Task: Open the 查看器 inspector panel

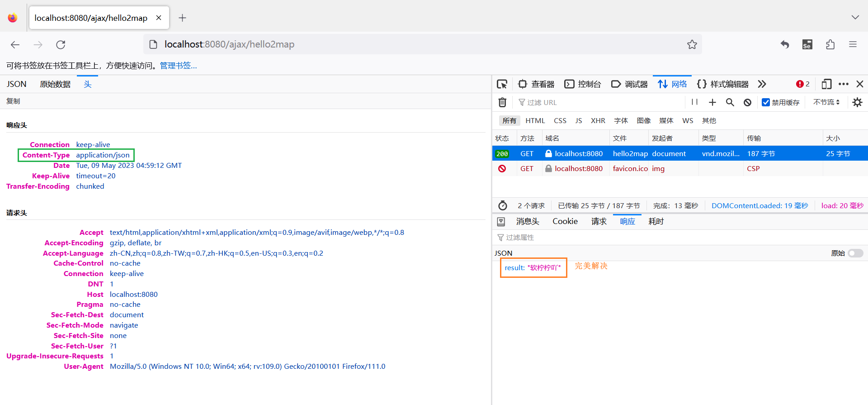Action: pyautogui.click(x=536, y=84)
